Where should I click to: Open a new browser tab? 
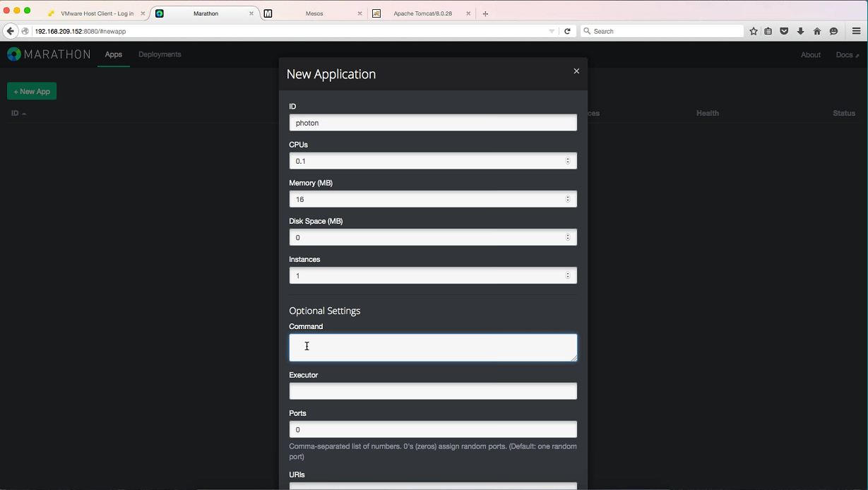(x=485, y=13)
